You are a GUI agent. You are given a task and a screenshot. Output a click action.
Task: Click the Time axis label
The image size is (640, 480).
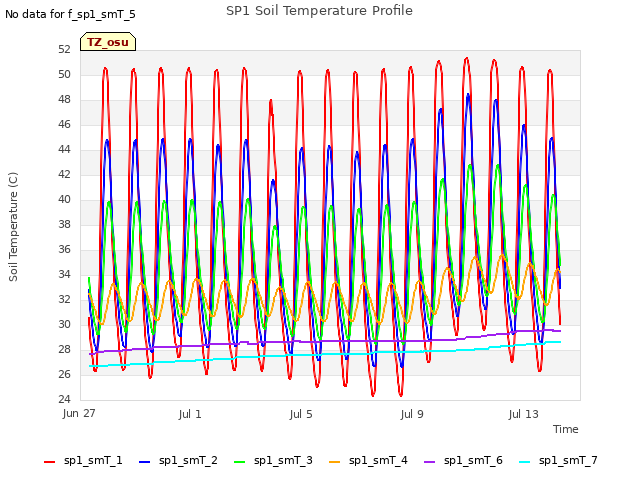coord(565,429)
